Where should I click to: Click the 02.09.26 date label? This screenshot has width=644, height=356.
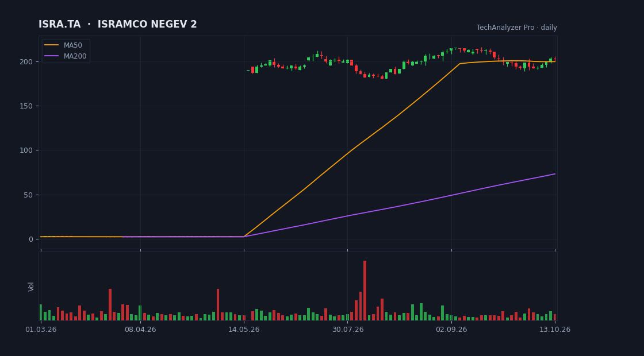coord(451,330)
